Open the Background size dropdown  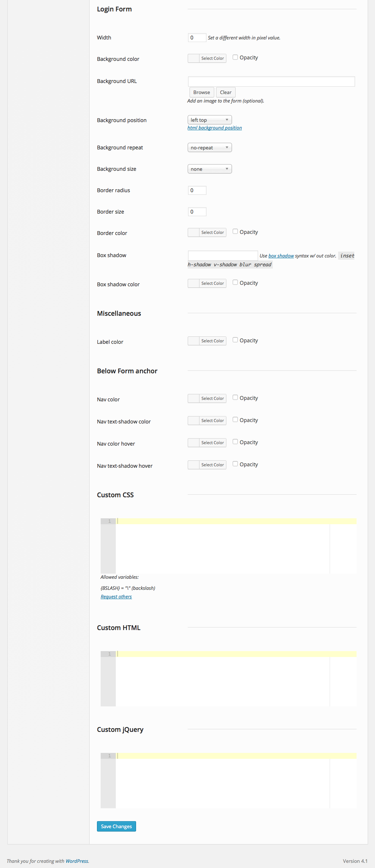pos(209,169)
